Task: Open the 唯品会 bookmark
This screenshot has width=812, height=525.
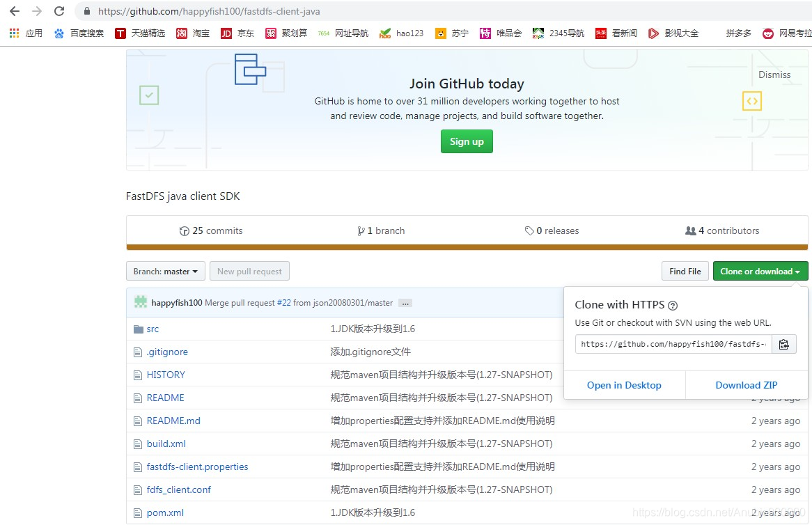Action: click(500, 33)
